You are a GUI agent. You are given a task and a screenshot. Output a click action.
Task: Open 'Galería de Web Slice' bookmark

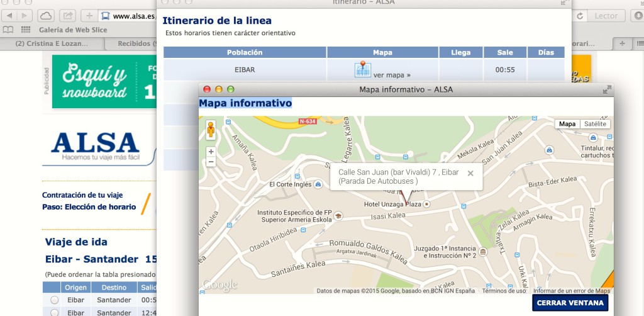[x=73, y=30]
